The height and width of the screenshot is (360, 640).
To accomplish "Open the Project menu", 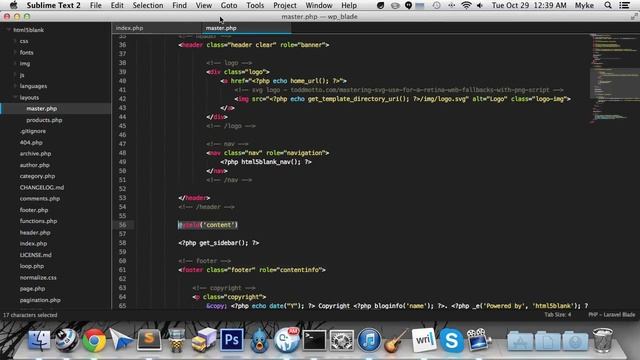I will coord(284,5).
